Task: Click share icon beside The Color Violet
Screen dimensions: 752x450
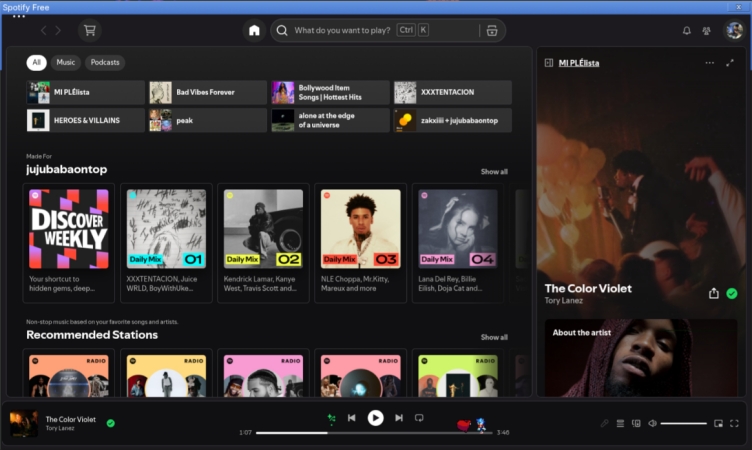Action: click(x=714, y=293)
